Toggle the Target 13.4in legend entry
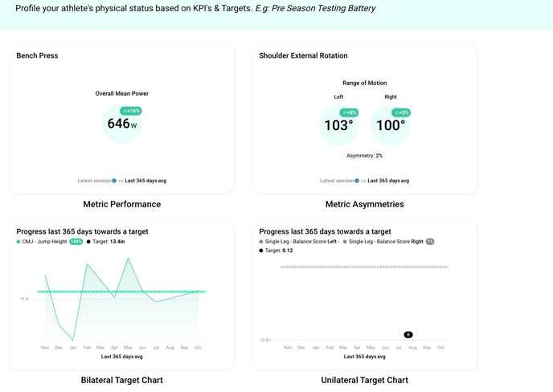 click(x=107, y=242)
